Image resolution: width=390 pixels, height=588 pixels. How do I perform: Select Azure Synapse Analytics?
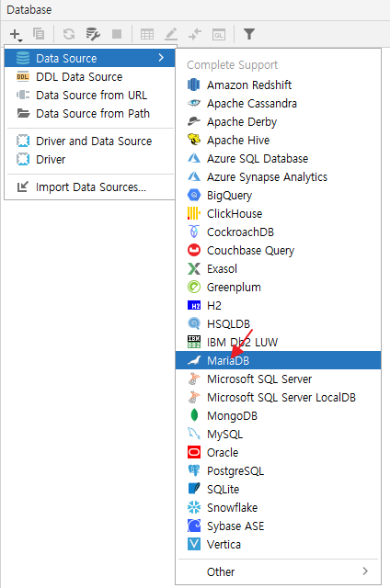coord(278,177)
